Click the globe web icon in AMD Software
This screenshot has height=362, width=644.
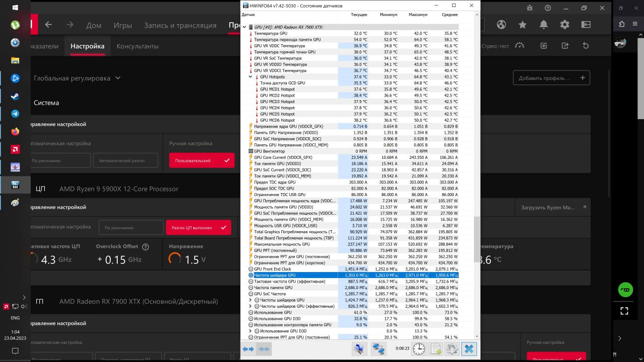tap(501, 25)
